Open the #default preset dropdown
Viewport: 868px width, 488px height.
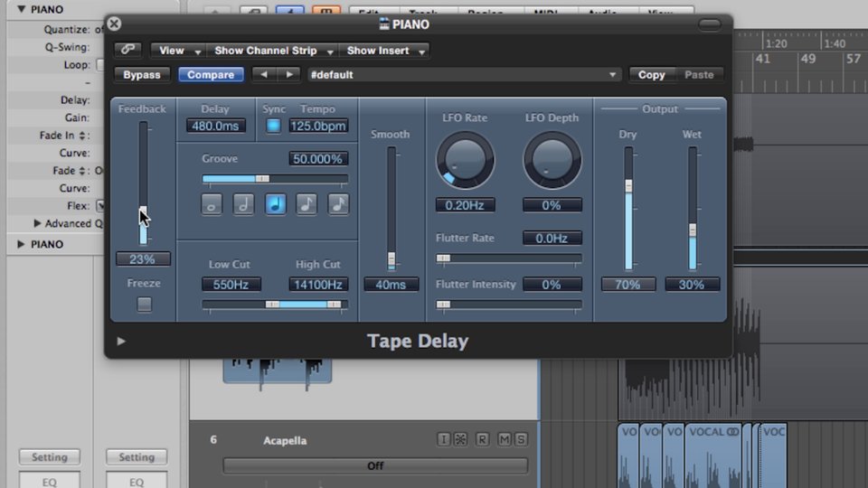464,75
